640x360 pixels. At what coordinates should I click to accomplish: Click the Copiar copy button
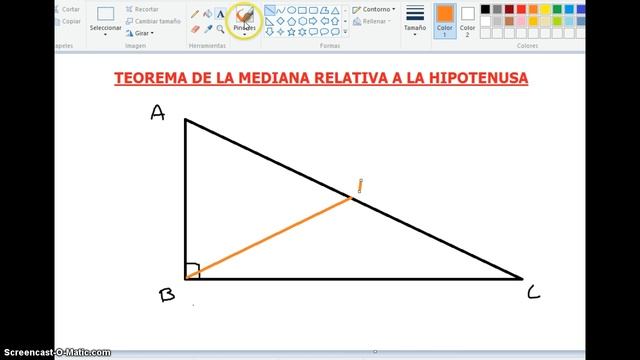tap(68, 21)
